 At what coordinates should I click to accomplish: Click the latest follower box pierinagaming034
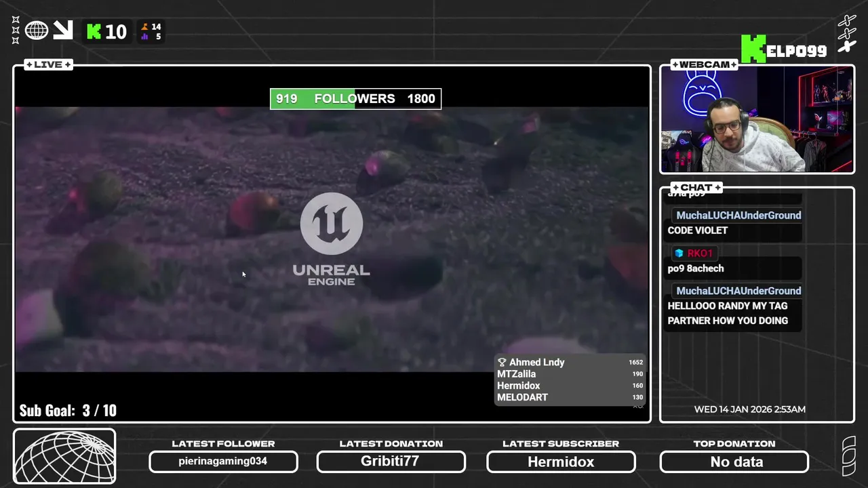tap(223, 462)
